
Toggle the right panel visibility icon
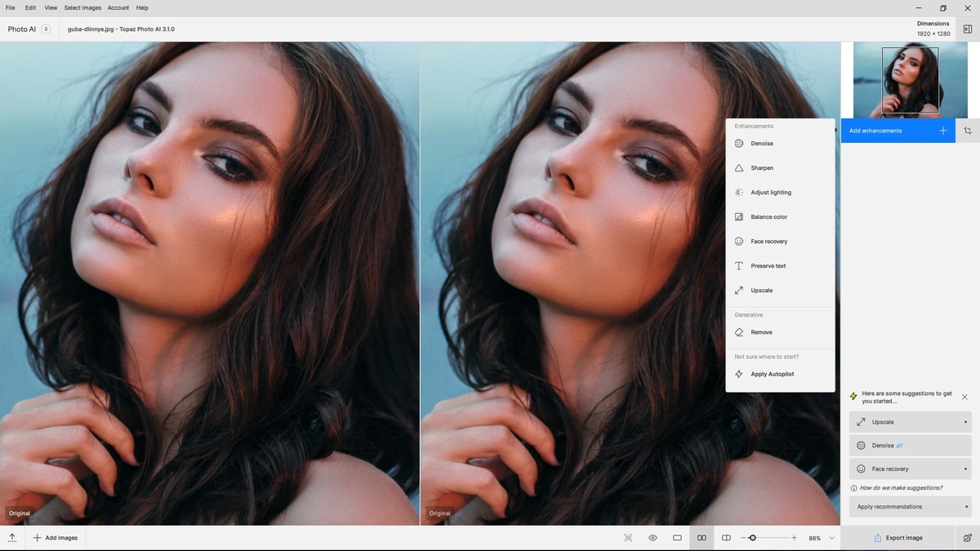click(968, 29)
